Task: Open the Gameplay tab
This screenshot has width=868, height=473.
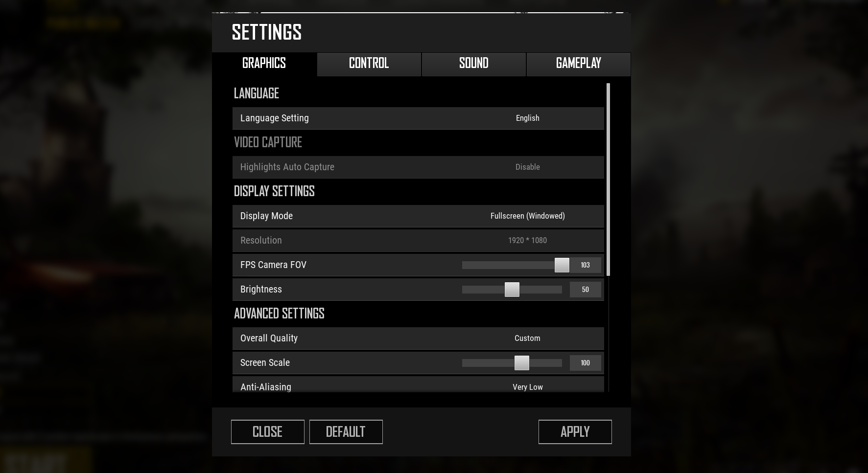Action: (578, 64)
